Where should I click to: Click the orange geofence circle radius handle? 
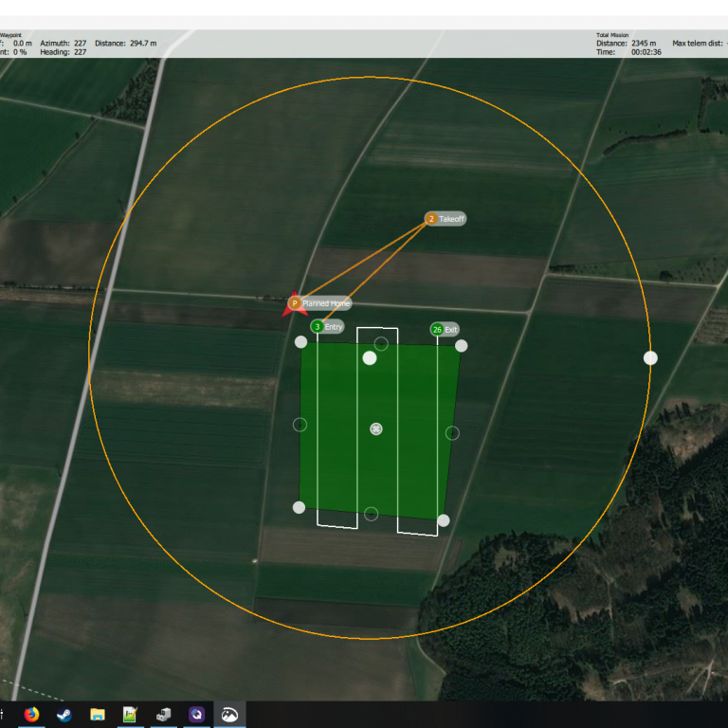(x=650, y=357)
